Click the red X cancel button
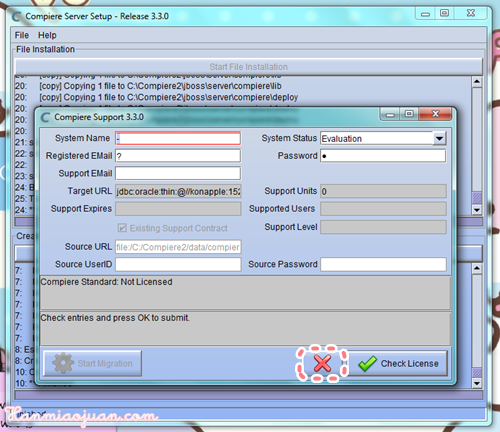500x432 pixels. (x=322, y=363)
